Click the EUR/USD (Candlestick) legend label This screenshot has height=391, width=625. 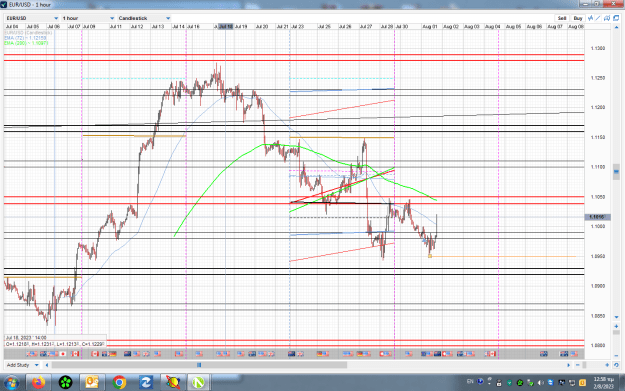(x=28, y=32)
